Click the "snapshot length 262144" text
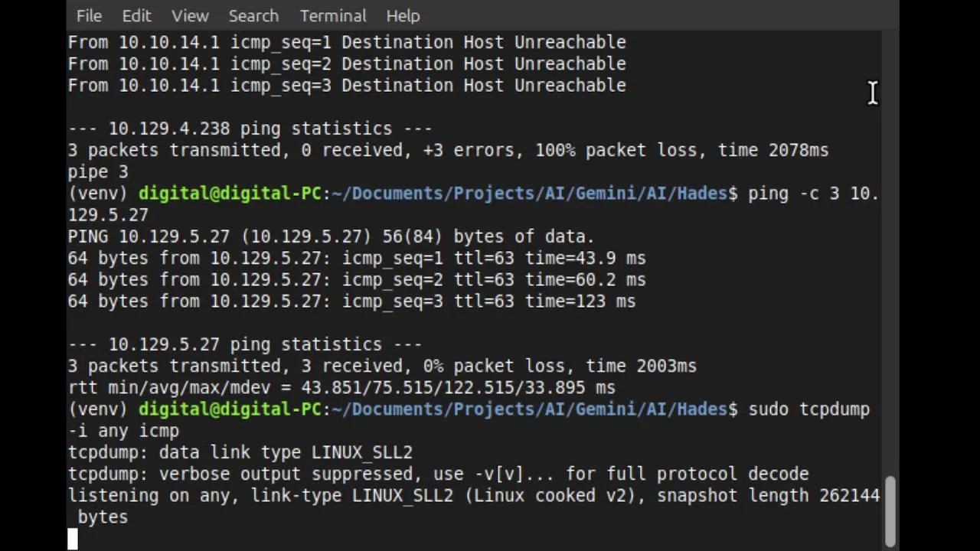Viewport: 980px width, 551px height. click(767, 495)
